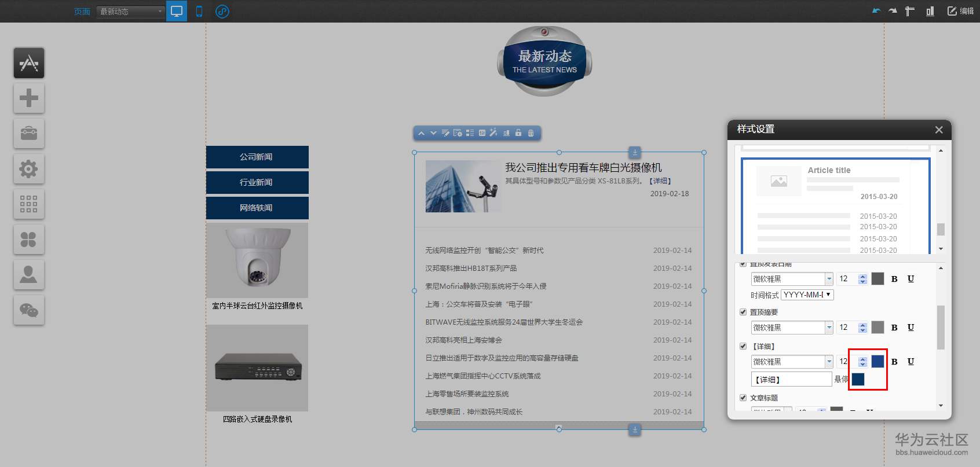
Task: Open module settings gear icon in module toolbar
Action: (458, 133)
